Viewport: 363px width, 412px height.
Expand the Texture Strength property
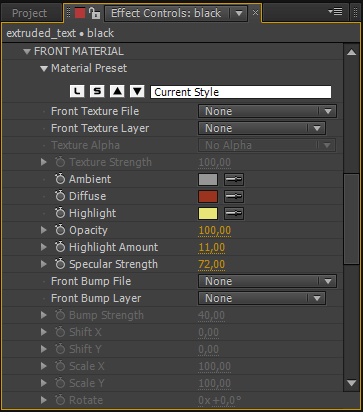[x=44, y=162]
